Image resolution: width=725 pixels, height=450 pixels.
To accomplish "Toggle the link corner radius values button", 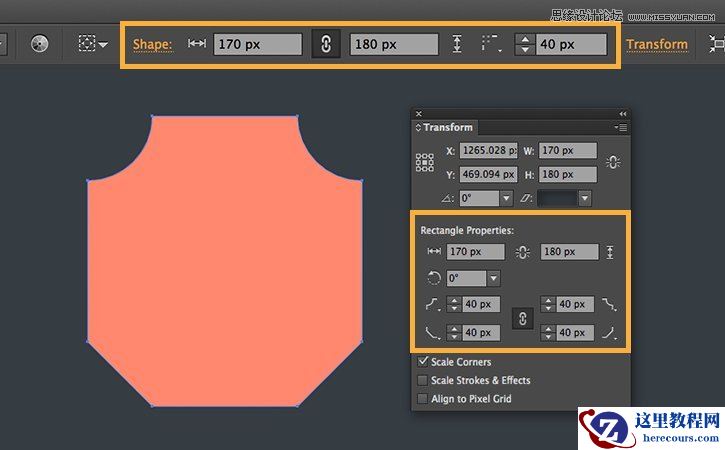I will [x=522, y=319].
